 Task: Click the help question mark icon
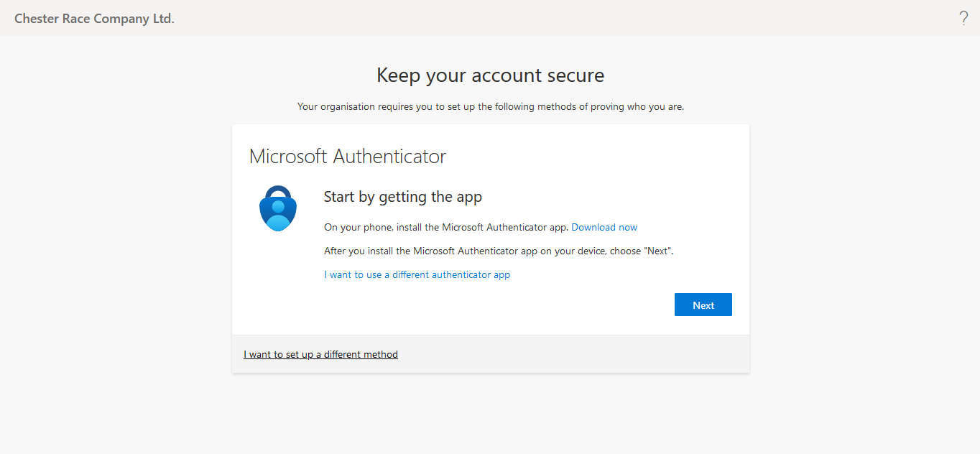tap(963, 19)
